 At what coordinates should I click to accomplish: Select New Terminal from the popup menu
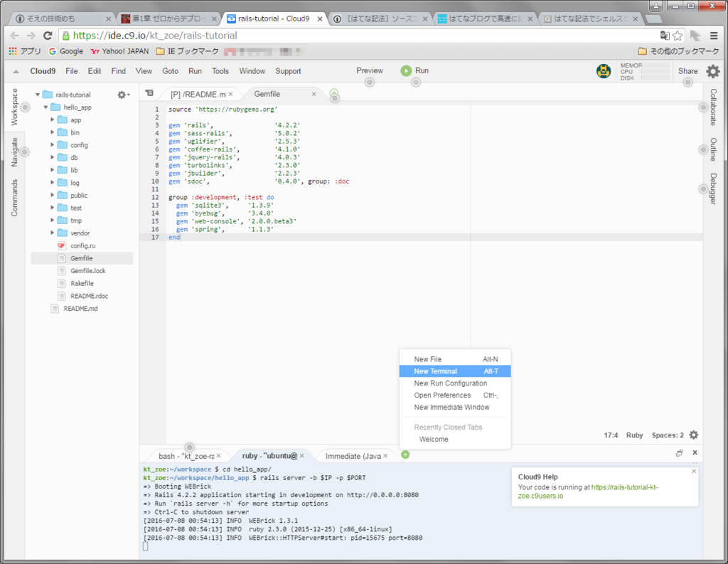tap(455, 371)
